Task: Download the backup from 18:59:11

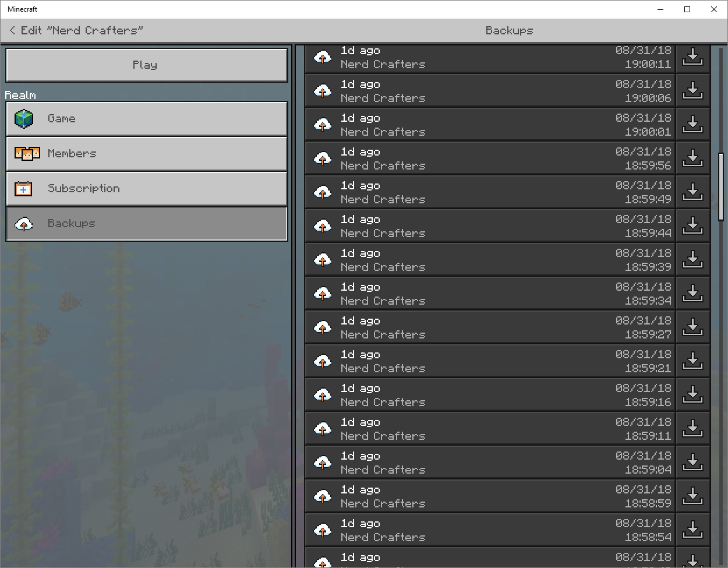Action: 692,428
